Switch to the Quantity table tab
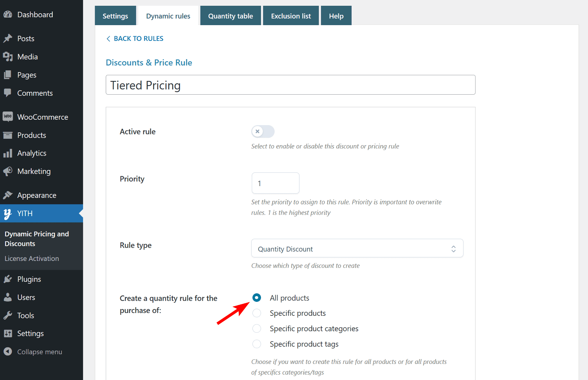Image resolution: width=588 pixels, height=380 pixels. [231, 15]
